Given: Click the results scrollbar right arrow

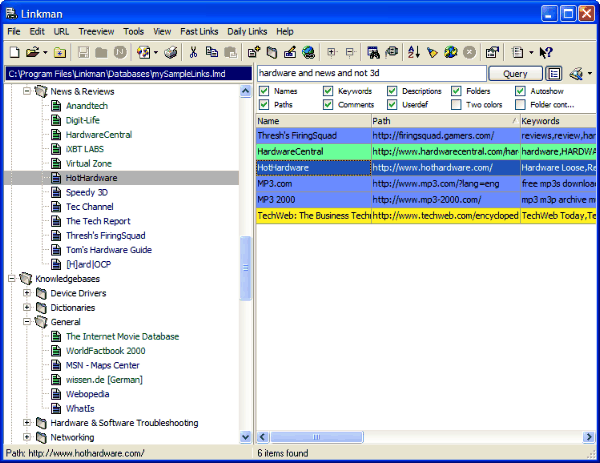Looking at the screenshot, I should point(589,437).
